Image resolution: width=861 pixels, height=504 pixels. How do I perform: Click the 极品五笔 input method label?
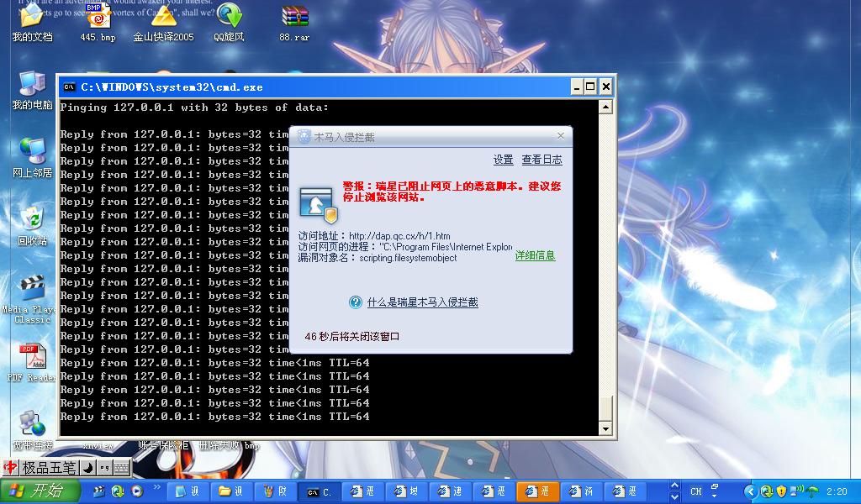(49, 467)
